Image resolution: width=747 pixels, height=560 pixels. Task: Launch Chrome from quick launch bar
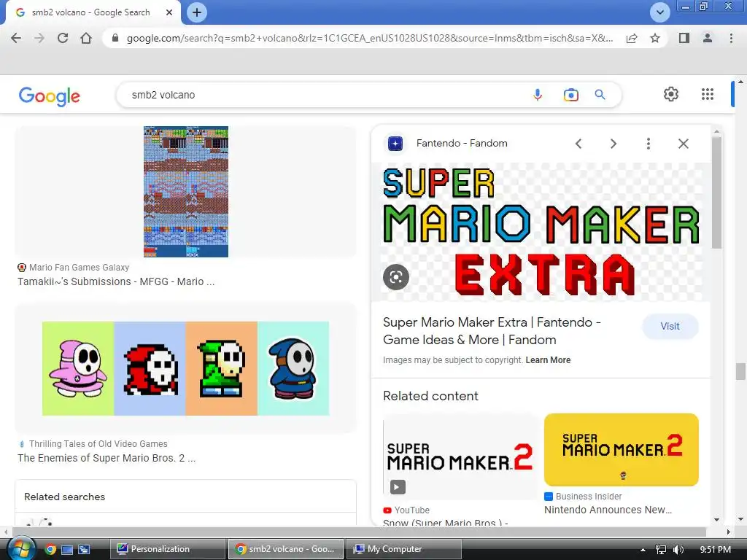tap(50, 549)
